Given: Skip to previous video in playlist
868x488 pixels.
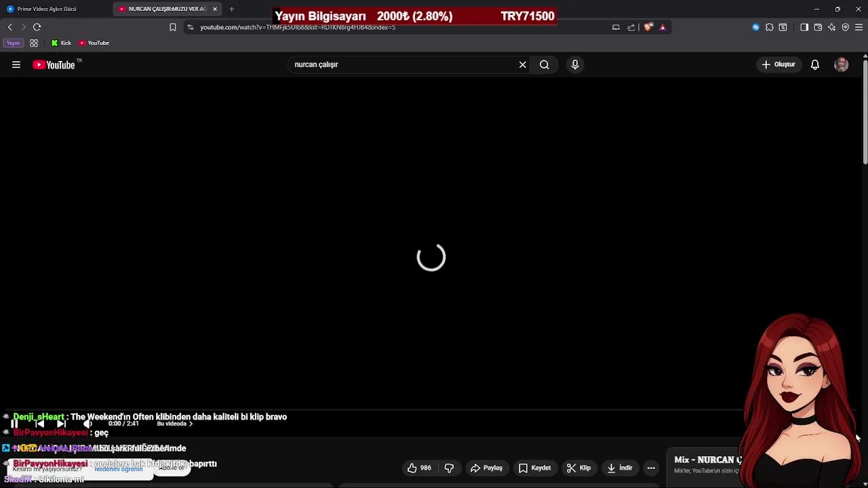Looking at the screenshot, I should (39, 424).
